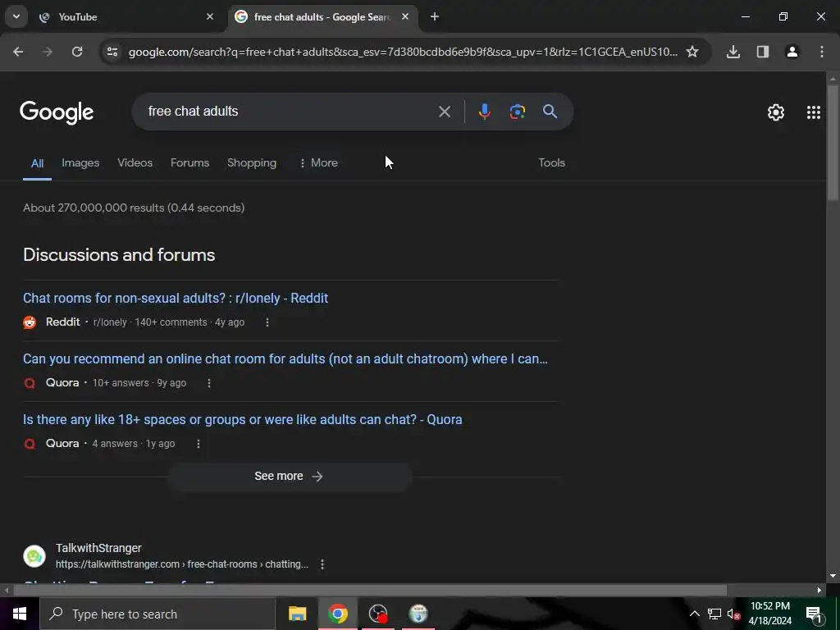Open the notification center icon
This screenshot has height=630, width=840.
click(x=814, y=614)
